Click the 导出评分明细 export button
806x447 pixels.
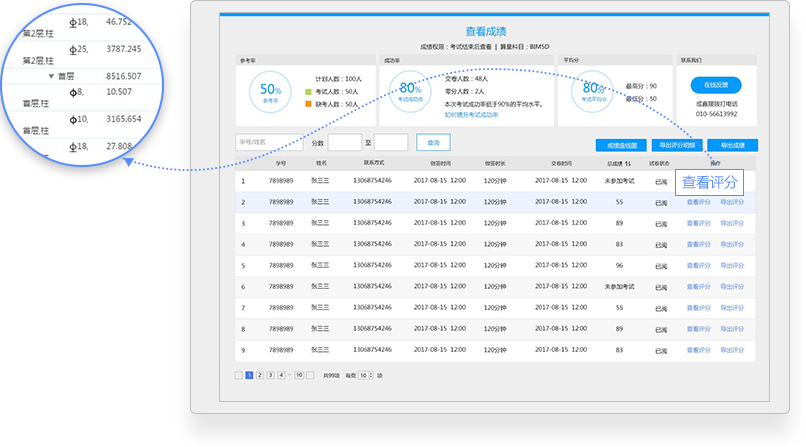(677, 145)
